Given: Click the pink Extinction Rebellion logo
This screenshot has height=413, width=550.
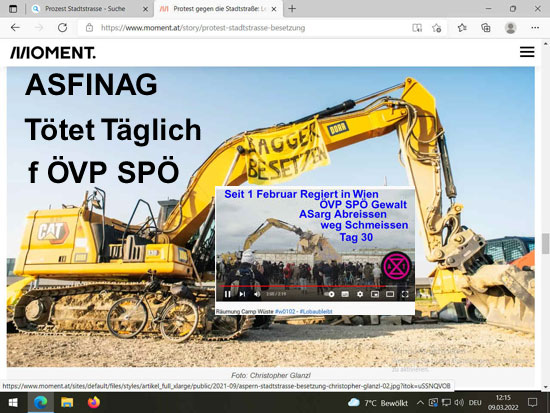Looking at the screenshot, I should coord(396,266).
